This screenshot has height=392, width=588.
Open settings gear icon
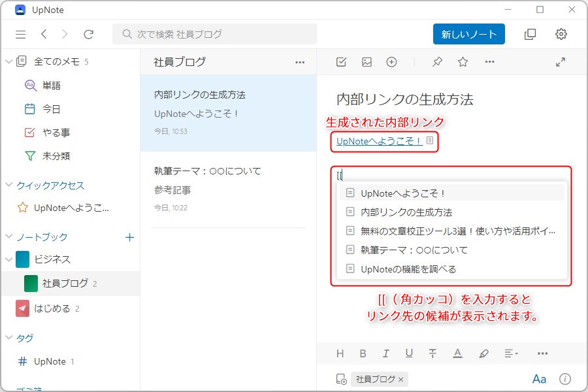tap(561, 34)
